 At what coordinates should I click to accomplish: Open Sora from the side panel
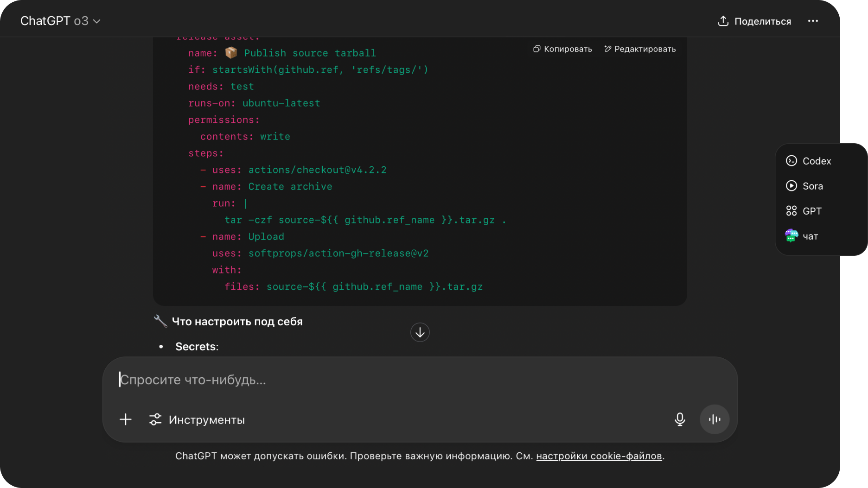tap(812, 186)
